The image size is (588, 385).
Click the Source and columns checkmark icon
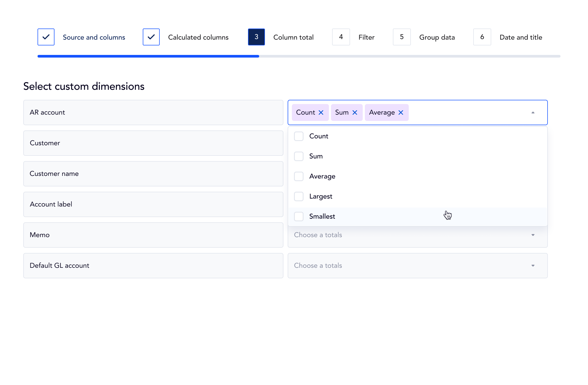point(46,37)
